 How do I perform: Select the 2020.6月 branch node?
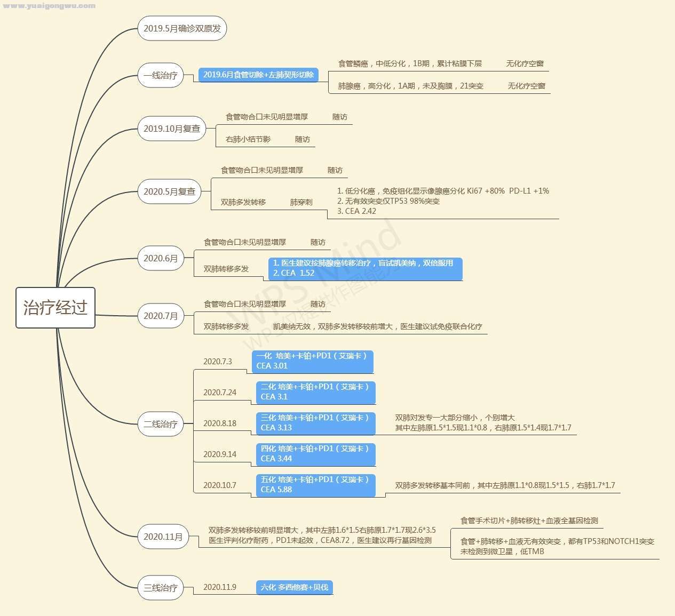160,258
